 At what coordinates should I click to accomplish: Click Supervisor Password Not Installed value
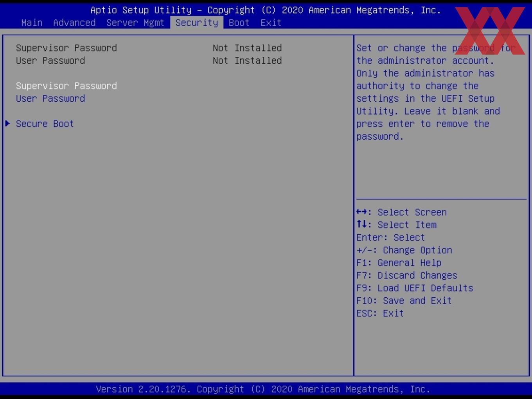coord(247,48)
